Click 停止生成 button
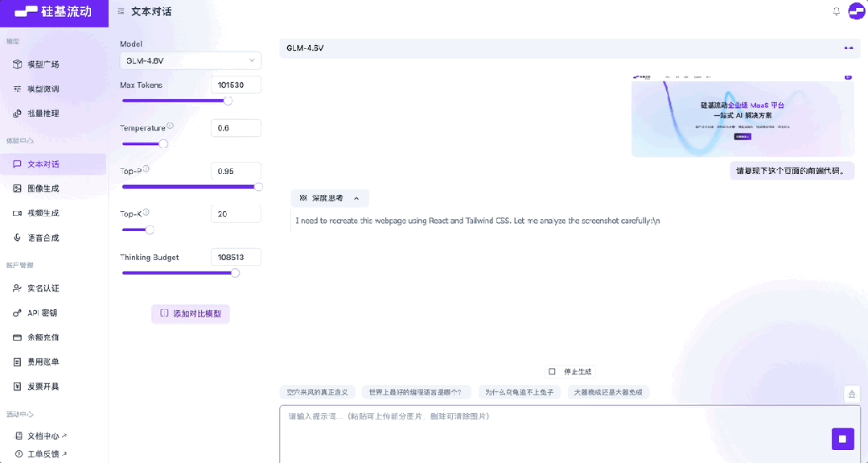Image resolution: width=868 pixels, height=463 pixels. 570,372
